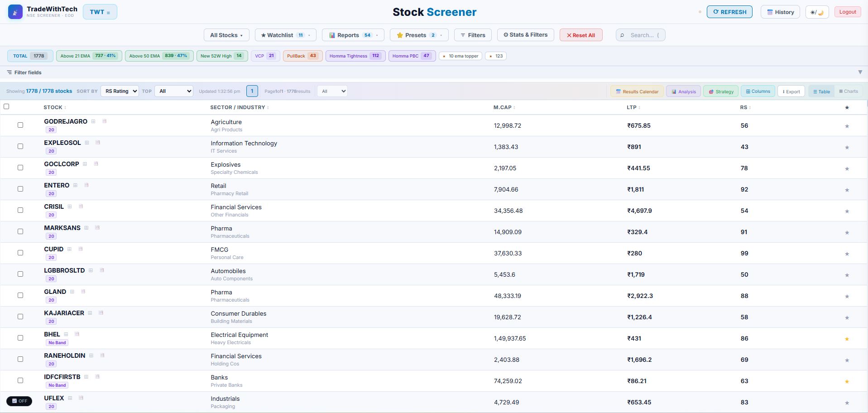Open the note icon beside KAJARIACER

(x=101, y=313)
